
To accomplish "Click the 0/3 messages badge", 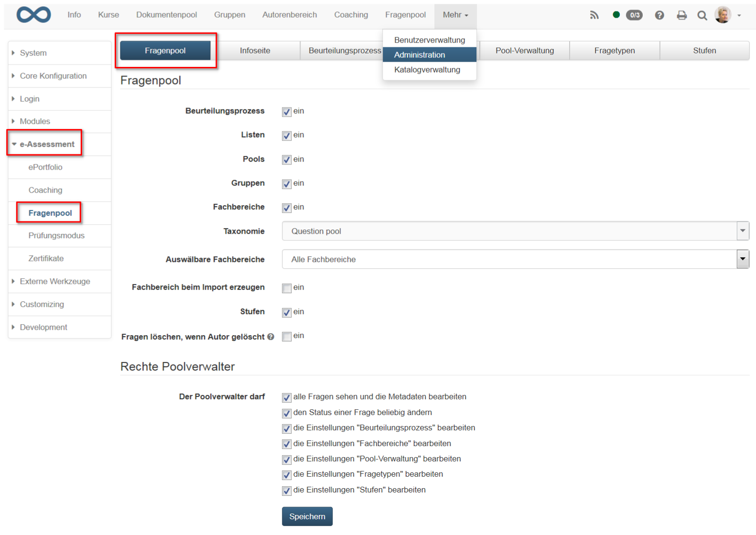I will (634, 15).
